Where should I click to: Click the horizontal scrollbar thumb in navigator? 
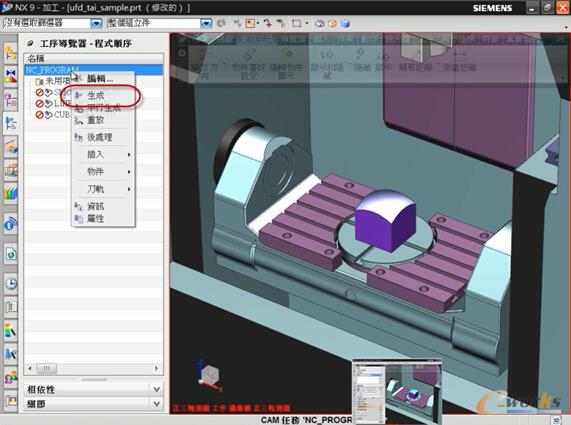46,369
